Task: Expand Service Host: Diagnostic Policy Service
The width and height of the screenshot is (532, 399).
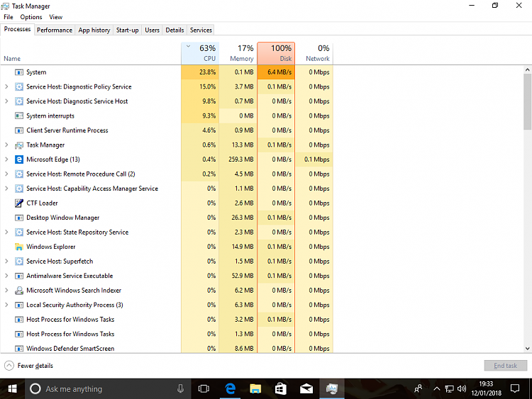Action: pos(6,87)
